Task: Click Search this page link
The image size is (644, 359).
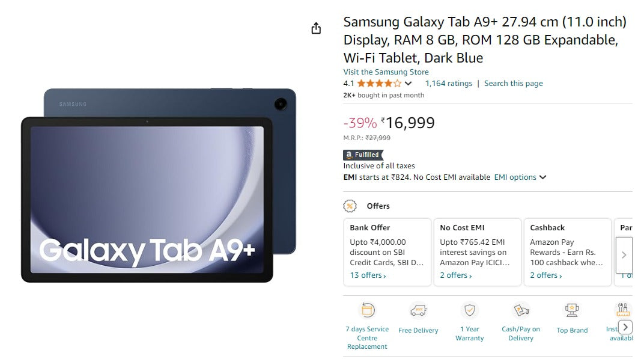Action: [x=513, y=84]
